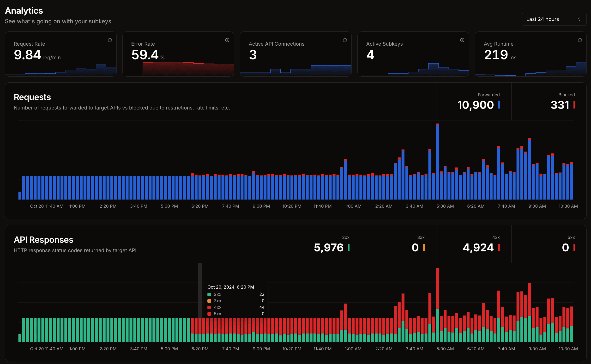Click the 4xx swatch in the tooltip

(209, 307)
